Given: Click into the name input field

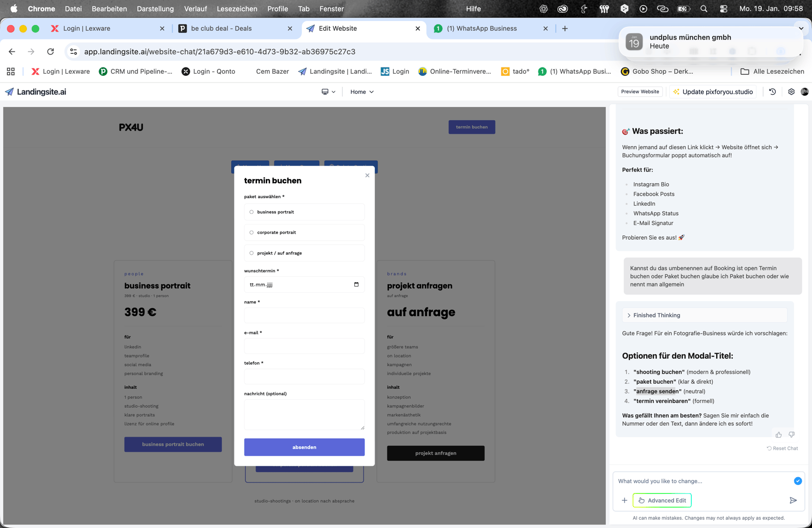Looking at the screenshot, I should point(304,315).
